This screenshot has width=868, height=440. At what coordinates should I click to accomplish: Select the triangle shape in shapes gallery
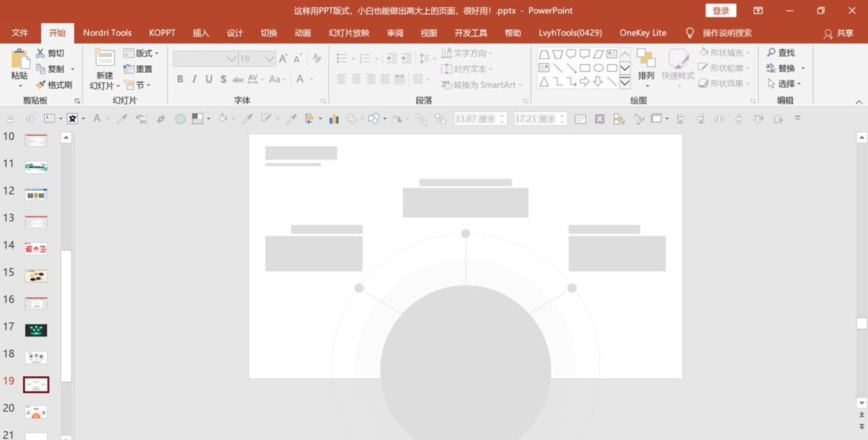(x=544, y=81)
